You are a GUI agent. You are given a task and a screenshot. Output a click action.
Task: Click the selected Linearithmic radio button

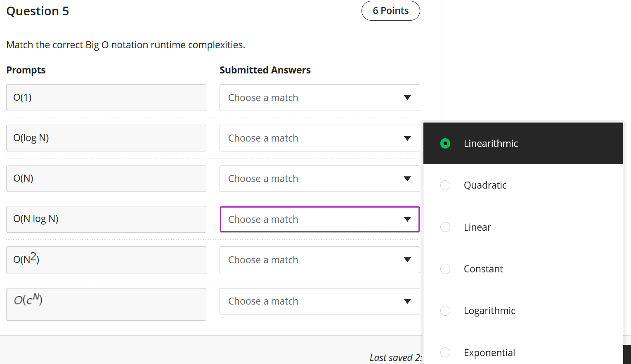pos(445,144)
